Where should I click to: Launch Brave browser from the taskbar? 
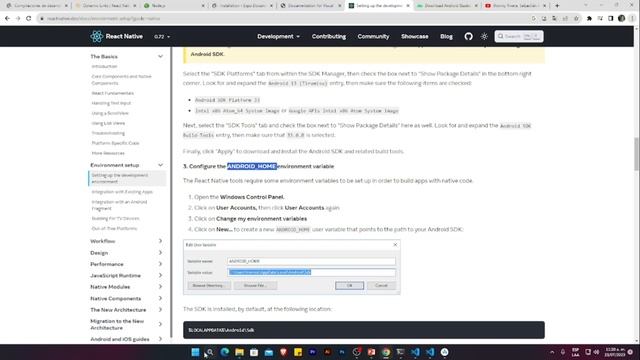point(283,352)
